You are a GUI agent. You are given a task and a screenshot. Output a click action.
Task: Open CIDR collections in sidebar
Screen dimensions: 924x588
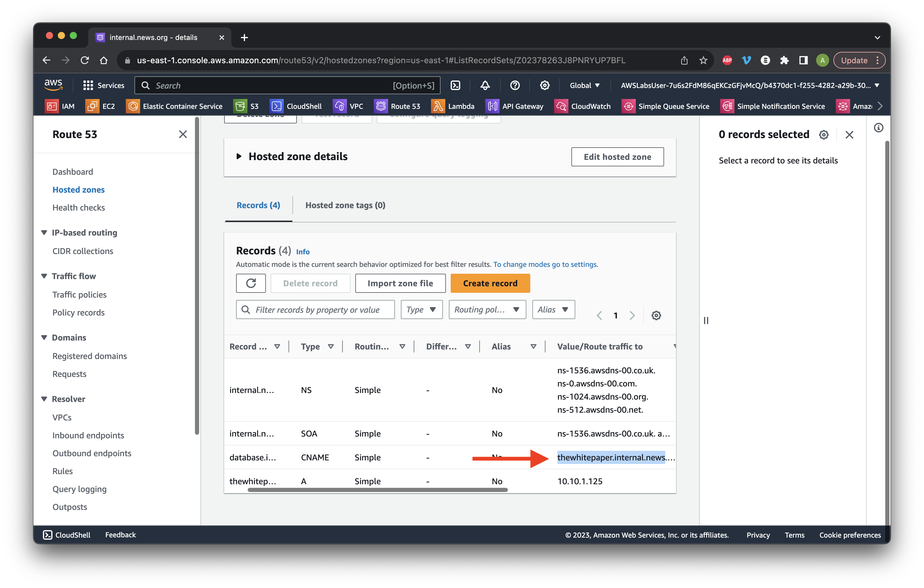point(83,251)
